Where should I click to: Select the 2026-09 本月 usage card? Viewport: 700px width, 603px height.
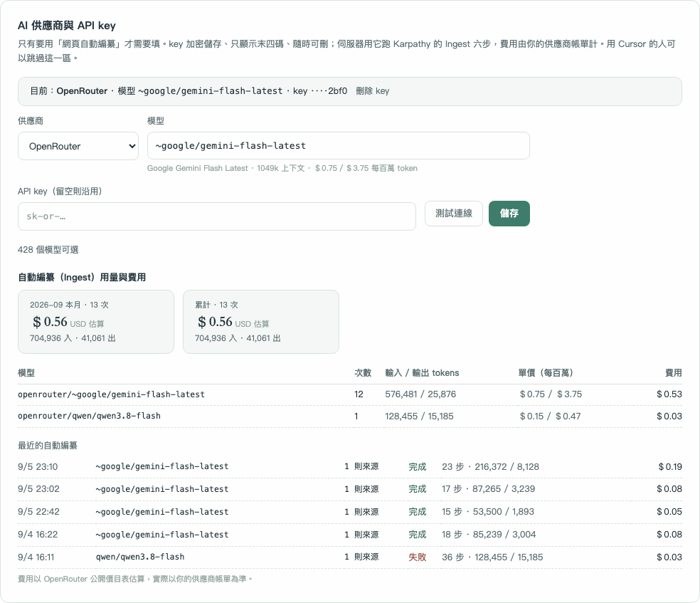point(96,322)
